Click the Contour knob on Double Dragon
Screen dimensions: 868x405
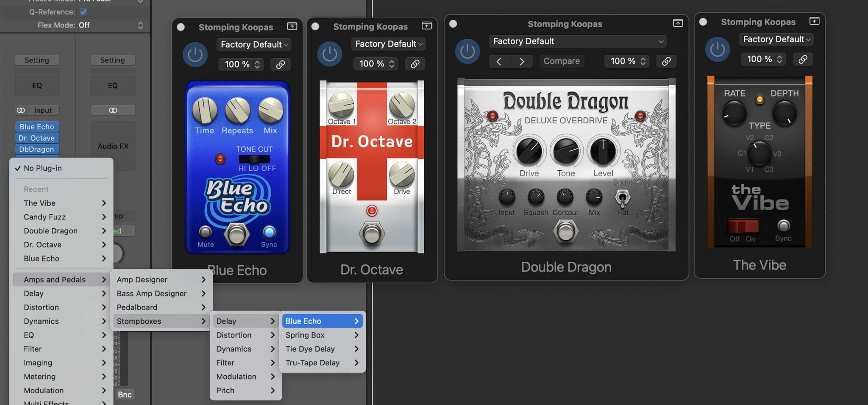tap(565, 197)
